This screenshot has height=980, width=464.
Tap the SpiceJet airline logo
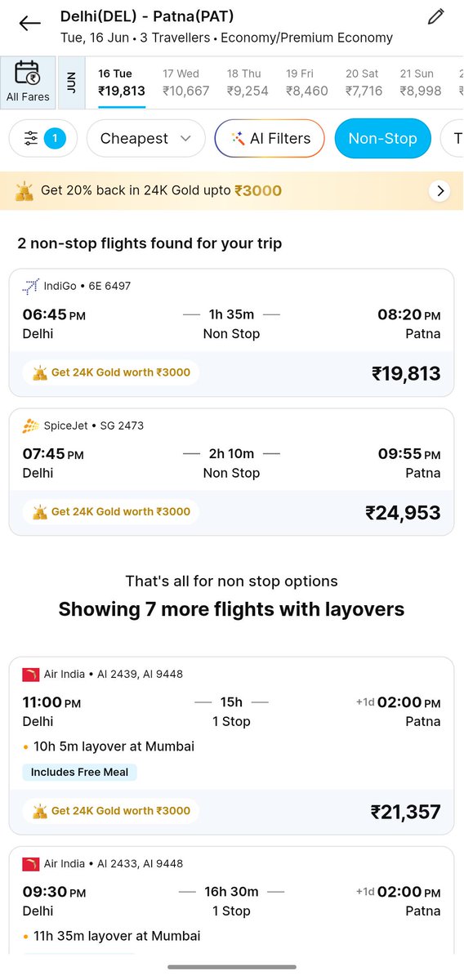coord(31,425)
